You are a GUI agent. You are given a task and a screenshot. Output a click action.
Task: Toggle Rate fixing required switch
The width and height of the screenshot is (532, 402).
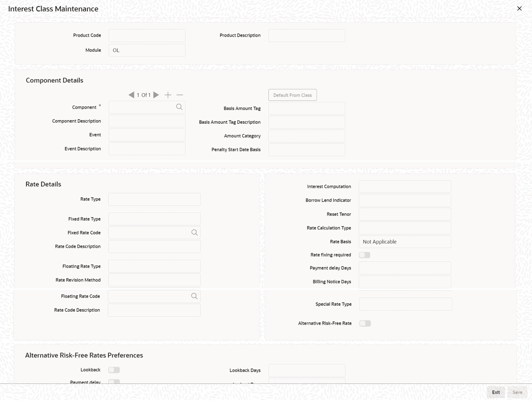[364, 255]
